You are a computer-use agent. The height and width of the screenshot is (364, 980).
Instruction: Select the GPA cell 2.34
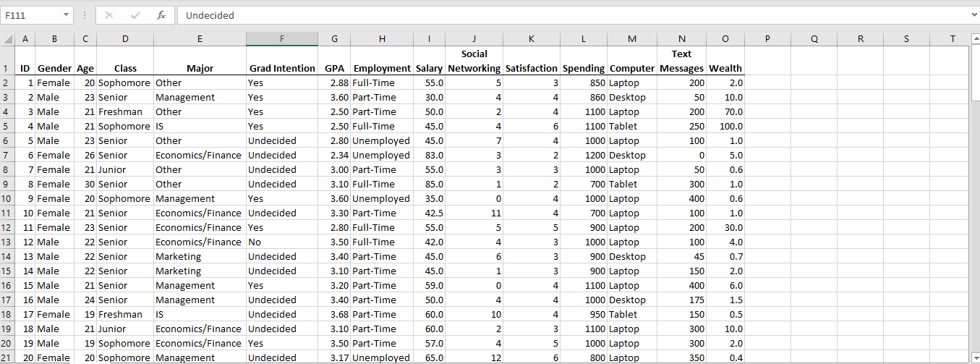(x=334, y=155)
